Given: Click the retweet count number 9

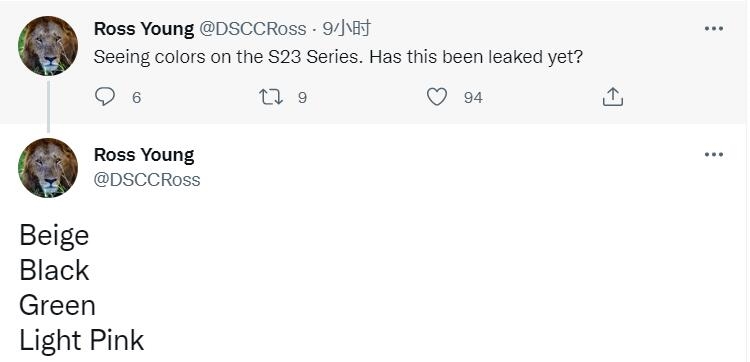Looking at the screenshot, I should click(x=302, y=98).
